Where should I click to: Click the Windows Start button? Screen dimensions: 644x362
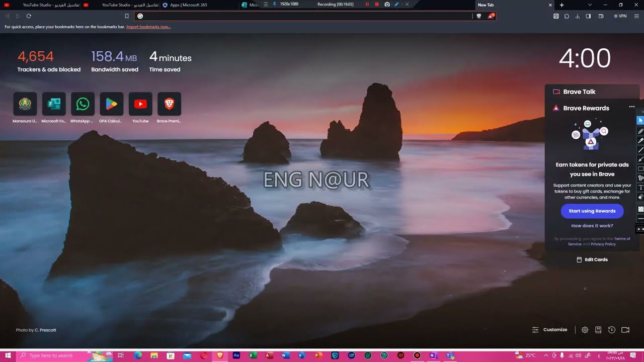[8, 355]
